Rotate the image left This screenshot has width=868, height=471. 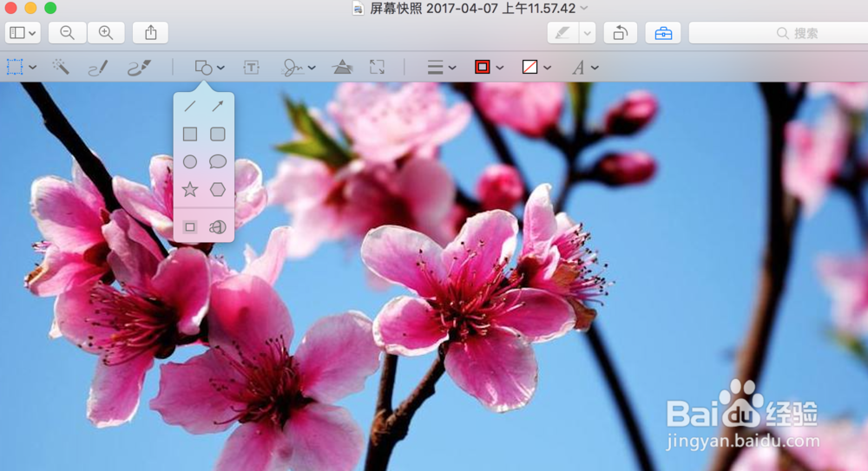pyautogui.click(x=620, y=33)
